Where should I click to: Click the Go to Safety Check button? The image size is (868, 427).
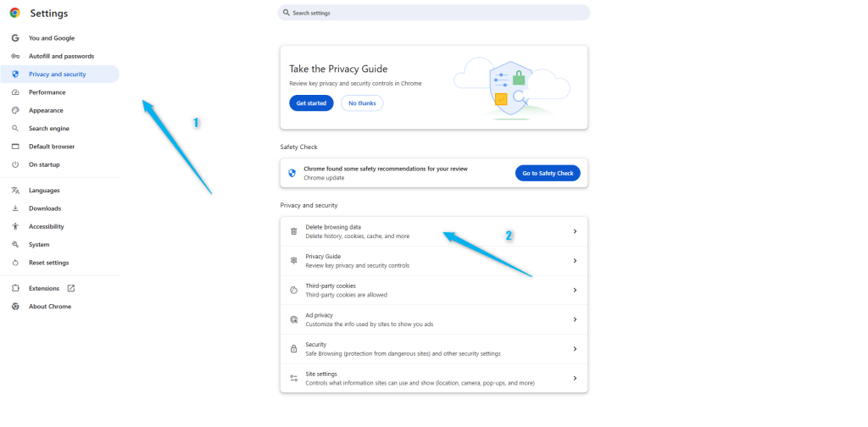[x=548, y=173]
